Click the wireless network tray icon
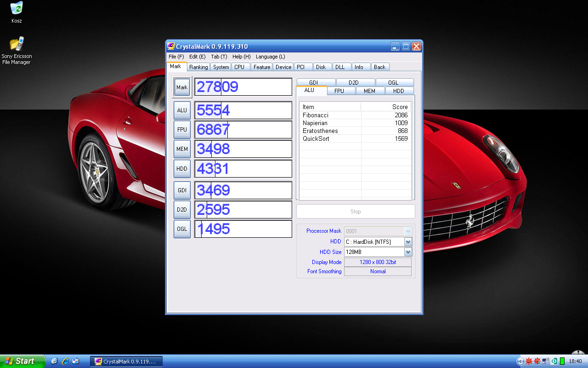The height and width of the screenshot is (368, 588). [x=545, y=361]
